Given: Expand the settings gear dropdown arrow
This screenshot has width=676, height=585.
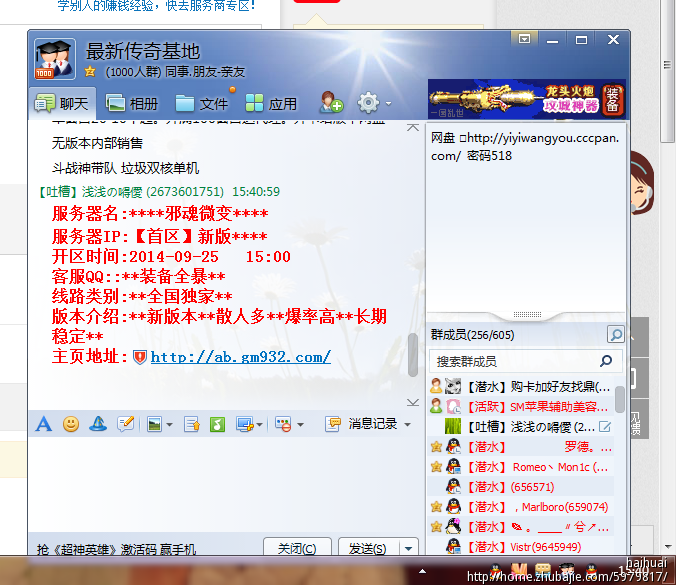Looking at the screenshot, I should click(388, 104).
